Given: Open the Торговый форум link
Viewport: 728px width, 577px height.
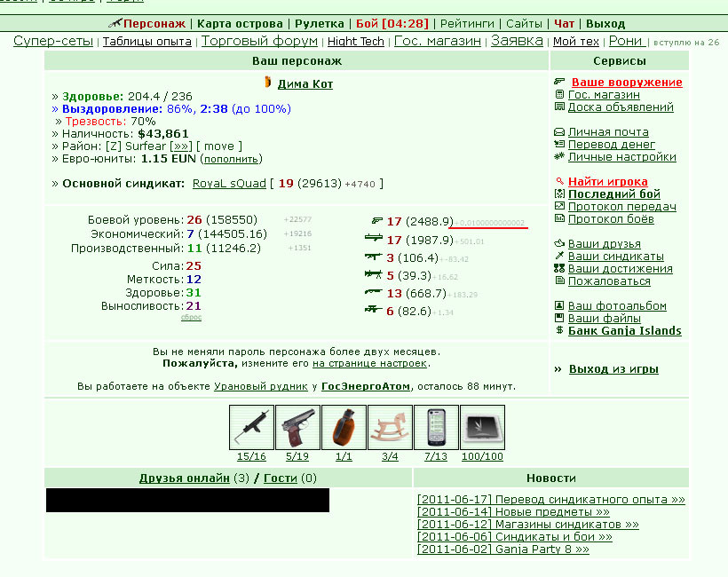Looking at the screenshot, I should 259,41.
